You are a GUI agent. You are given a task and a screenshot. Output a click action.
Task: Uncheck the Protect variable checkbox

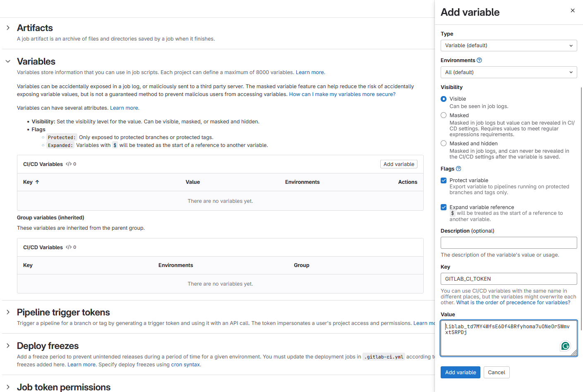click(x=444, y=180)
